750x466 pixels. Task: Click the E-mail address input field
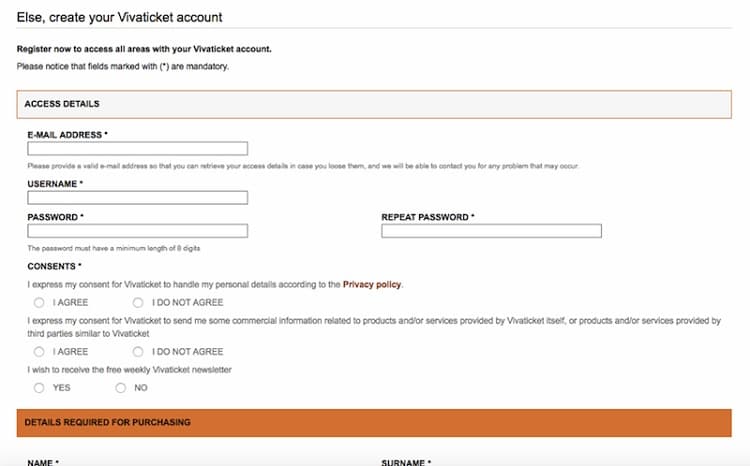(x=137, y=149)
